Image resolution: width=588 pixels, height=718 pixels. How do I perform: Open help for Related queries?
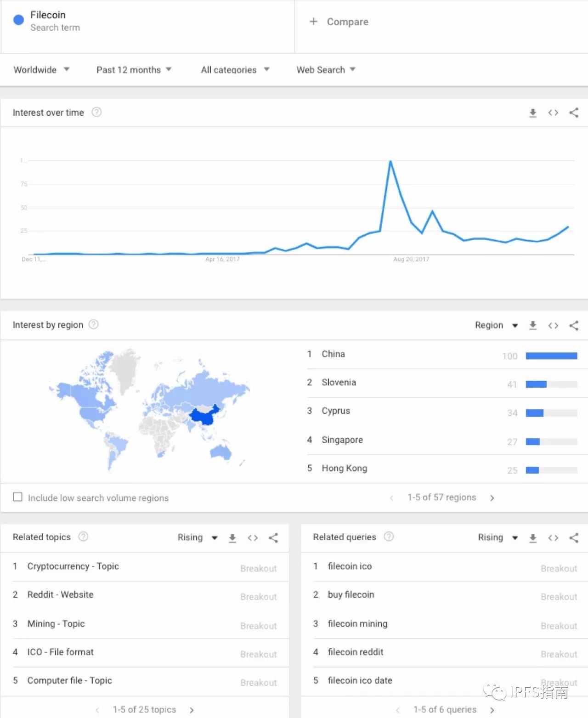(x=389, y=537)
